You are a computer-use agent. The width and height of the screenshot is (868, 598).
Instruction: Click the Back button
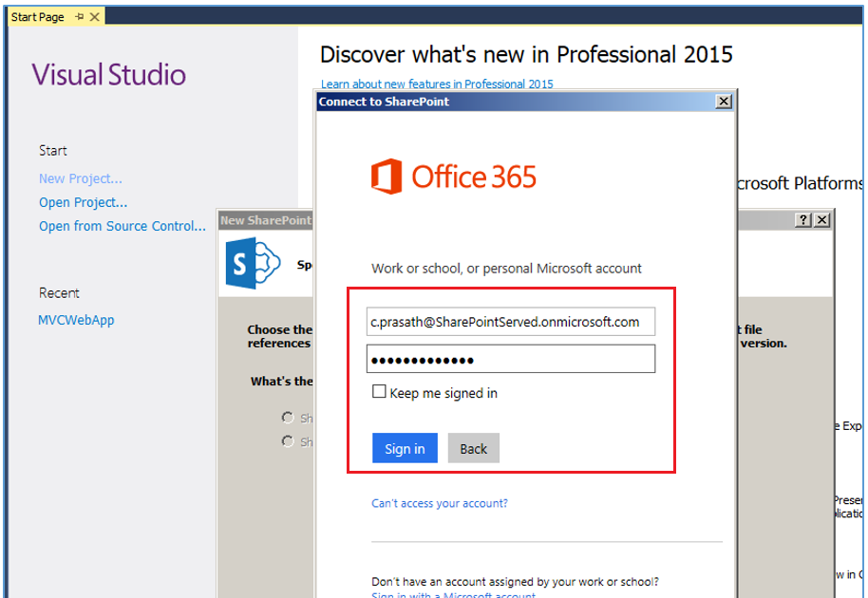[x=473, y=448]
